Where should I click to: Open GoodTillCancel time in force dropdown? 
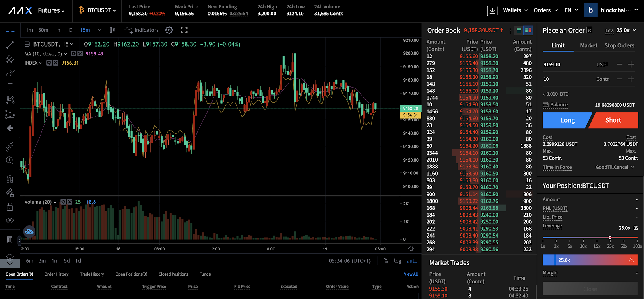click(x=615, y=167)
